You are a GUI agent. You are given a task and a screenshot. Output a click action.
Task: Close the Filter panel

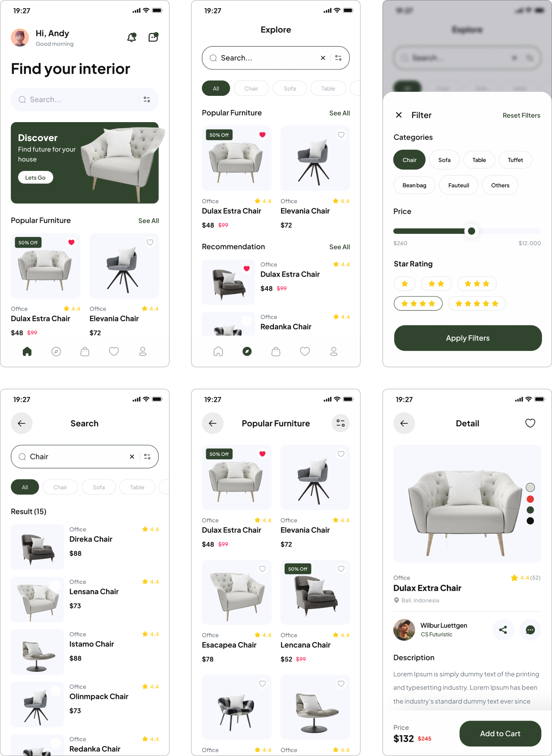399,115
